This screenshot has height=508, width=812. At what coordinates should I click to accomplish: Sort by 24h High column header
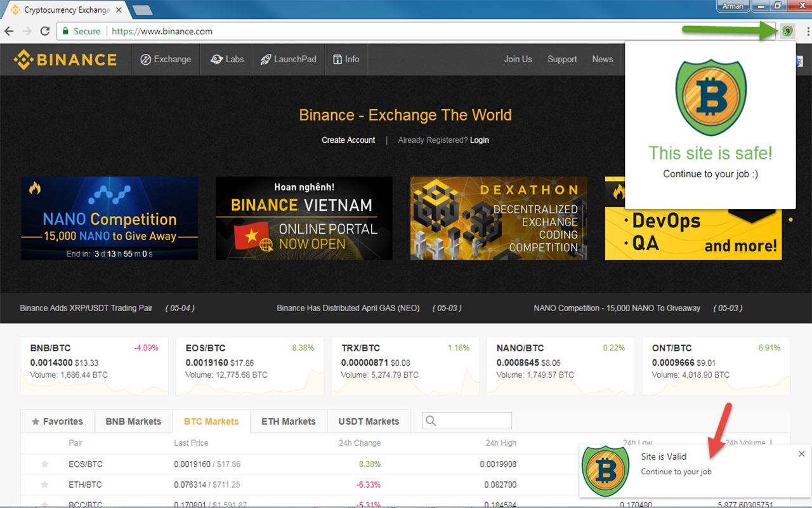tap(501, 443)
